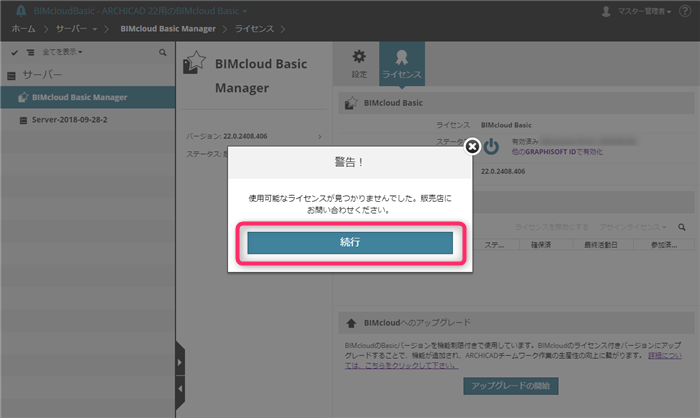Viewport: 700px width, 418px height.
Task: Go to ホーム in the breadcrumb
Action: [x=23, y=29]
